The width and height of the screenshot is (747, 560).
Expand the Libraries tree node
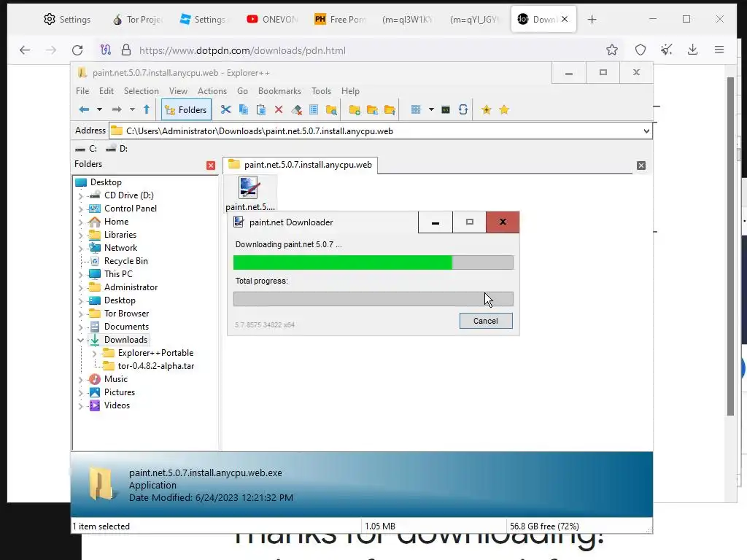[x=80, y=236]
